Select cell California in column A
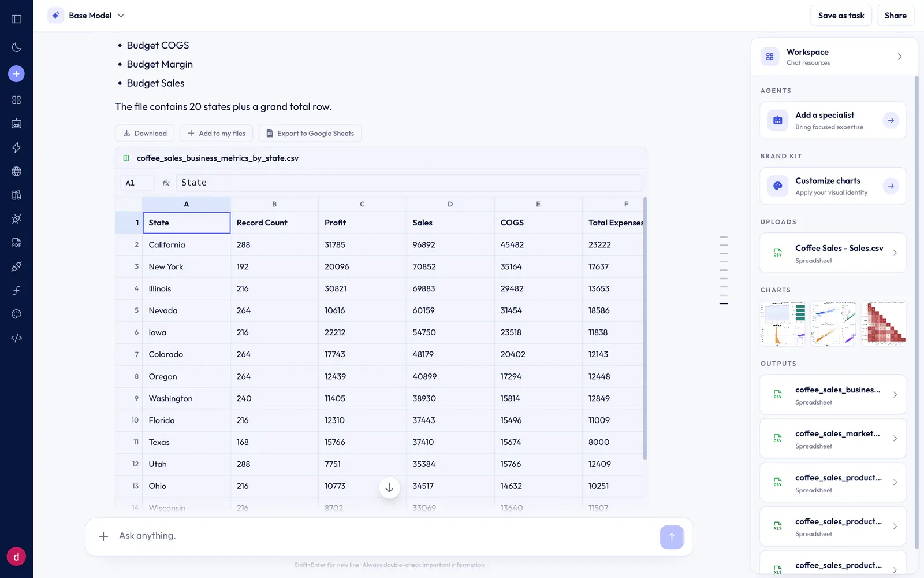This screenshot has width=924, height=578. tap(186, 245)
